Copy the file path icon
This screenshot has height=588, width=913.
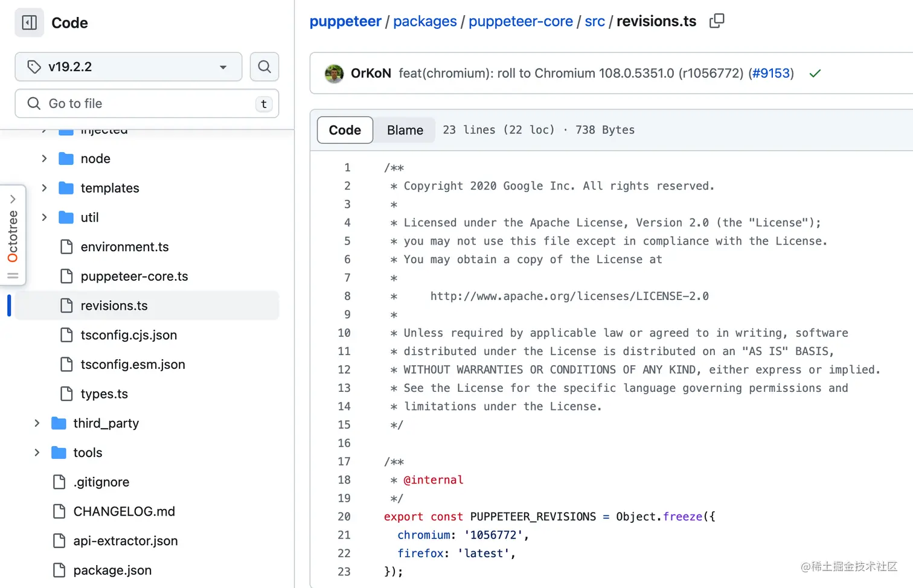[717, 21]
